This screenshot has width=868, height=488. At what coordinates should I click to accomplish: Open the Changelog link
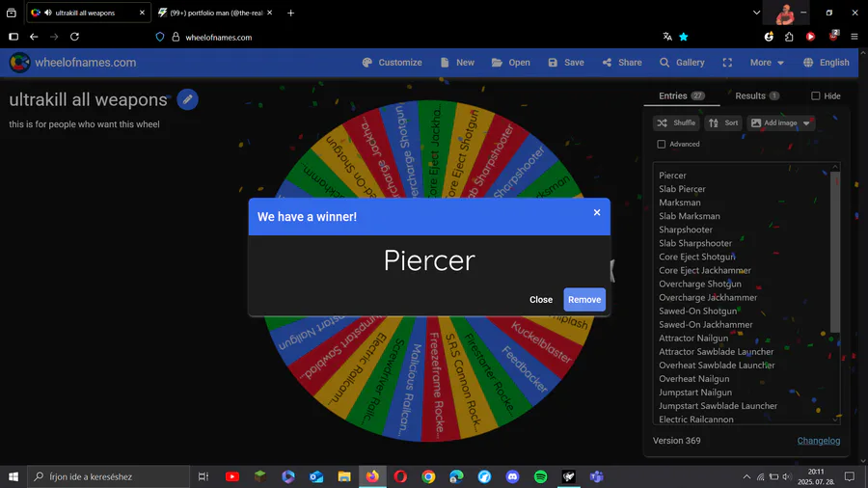(x=818, y=441)
